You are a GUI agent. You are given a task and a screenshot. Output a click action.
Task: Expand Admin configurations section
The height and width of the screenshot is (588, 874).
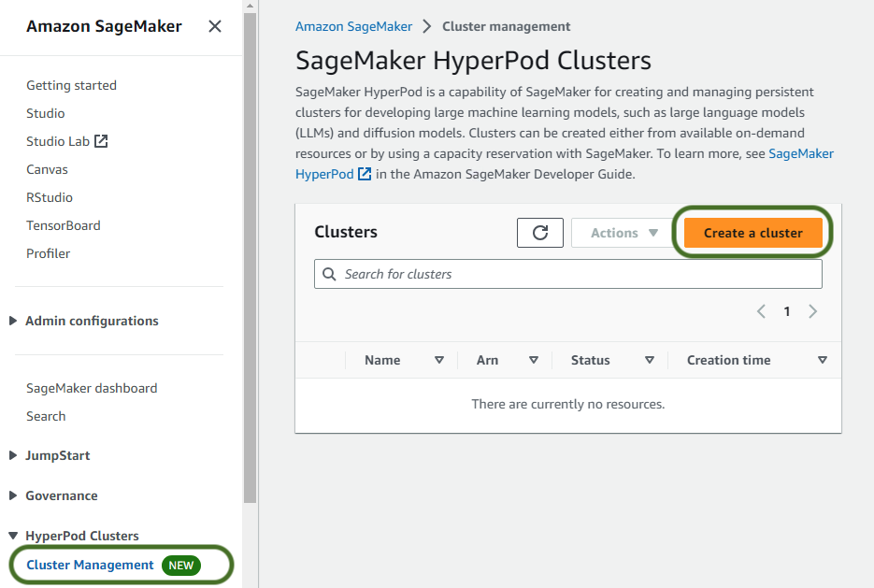tap(13, 321)
